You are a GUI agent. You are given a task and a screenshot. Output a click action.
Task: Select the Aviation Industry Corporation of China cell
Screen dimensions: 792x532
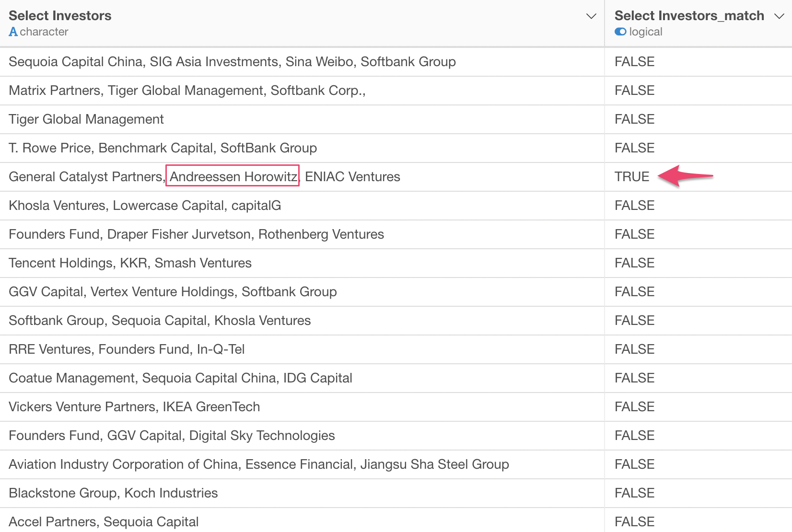click(x=302, y=464)
